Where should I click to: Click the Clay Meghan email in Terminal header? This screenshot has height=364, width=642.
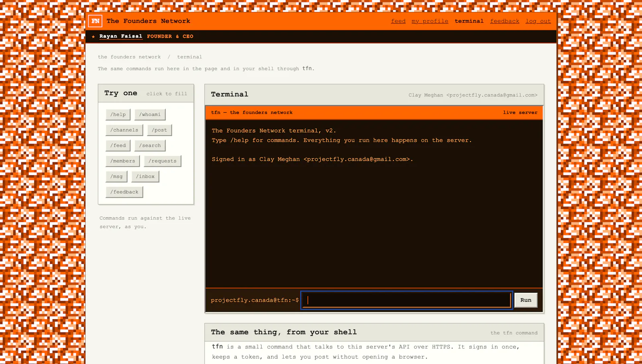coord(473,95)
